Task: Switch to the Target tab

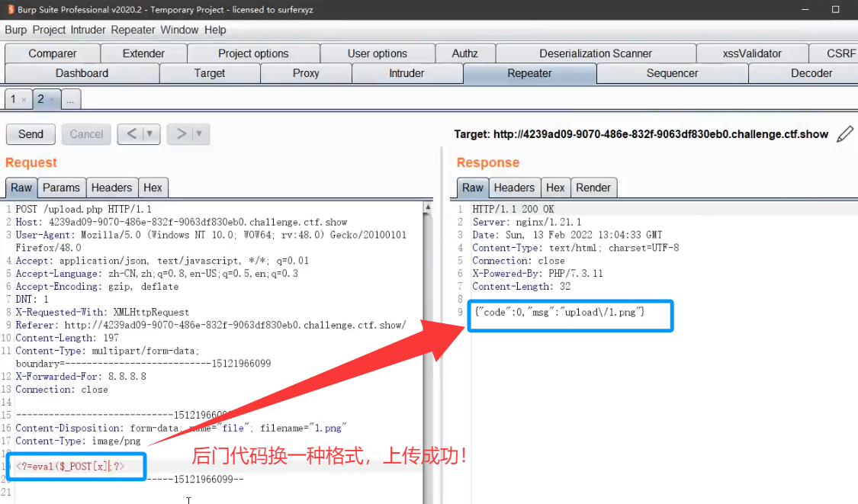Action: pyautogui.click(x=210, y=73)
